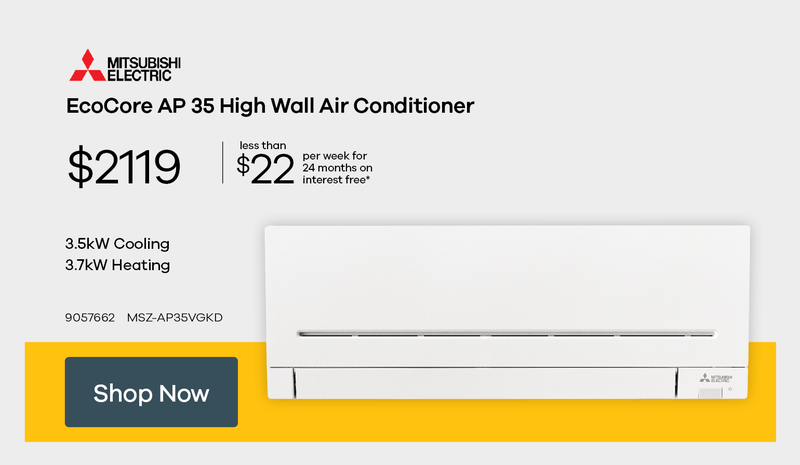Image resolution: width=800 pixels, height=465 pixels.
Task: Click the product code 9057662
Action: coord(90,318)
